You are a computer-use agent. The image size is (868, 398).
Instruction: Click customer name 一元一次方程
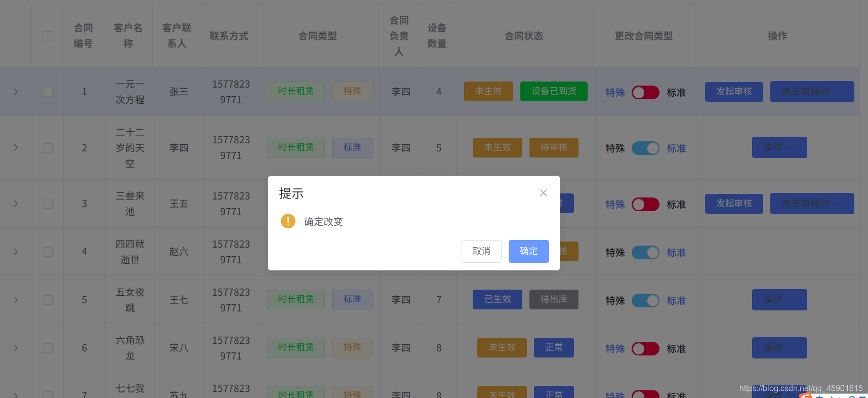pos(130,92)
